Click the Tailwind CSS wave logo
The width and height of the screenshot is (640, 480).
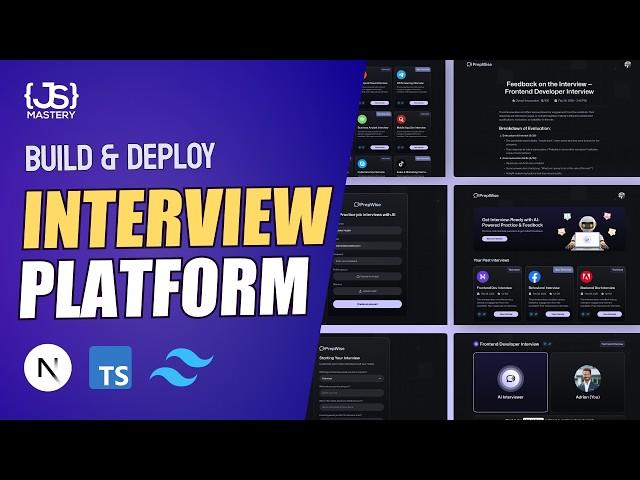click(182, 368)
